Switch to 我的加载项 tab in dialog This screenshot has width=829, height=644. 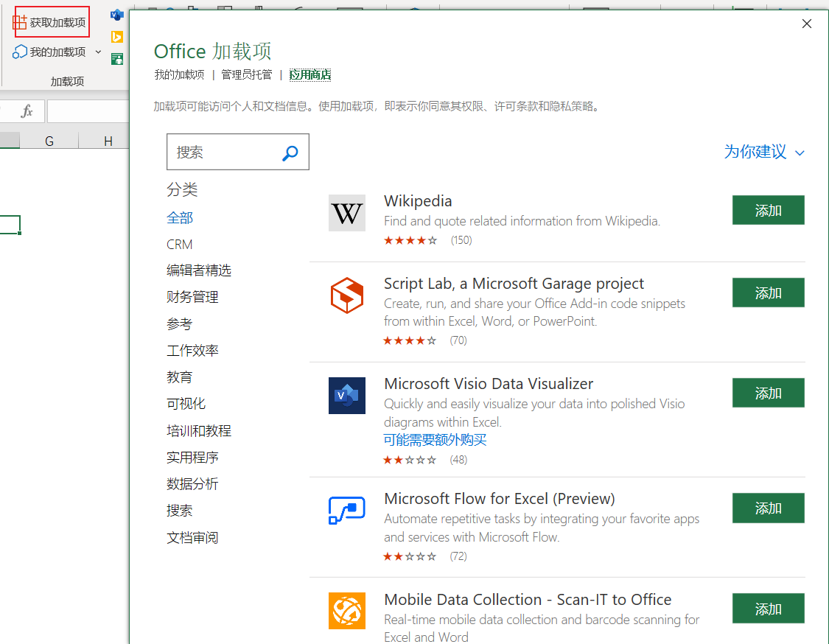(179, 74)
